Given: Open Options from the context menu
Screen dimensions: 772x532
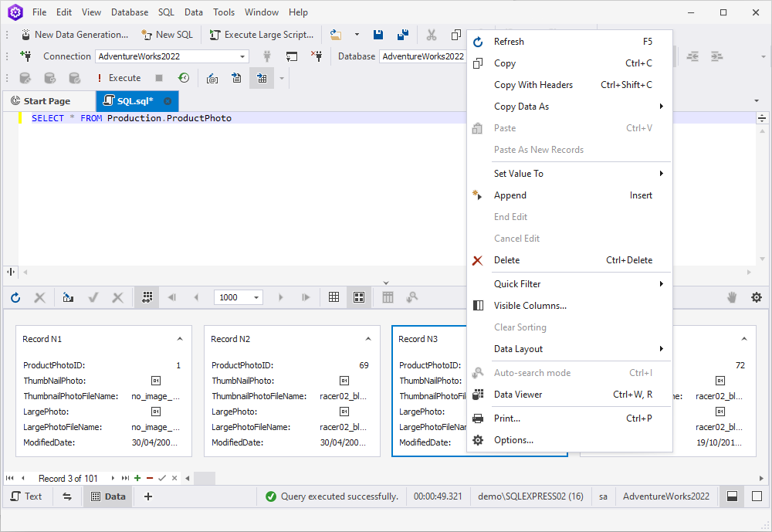Looking at the screenshot, I should [569, 440].
